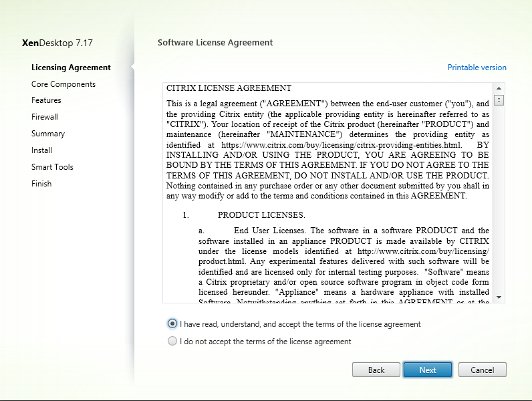The width and height of the screenshot is (532, 401).
Task: Click the license scroll up arrow
Action: click(499, 88)
